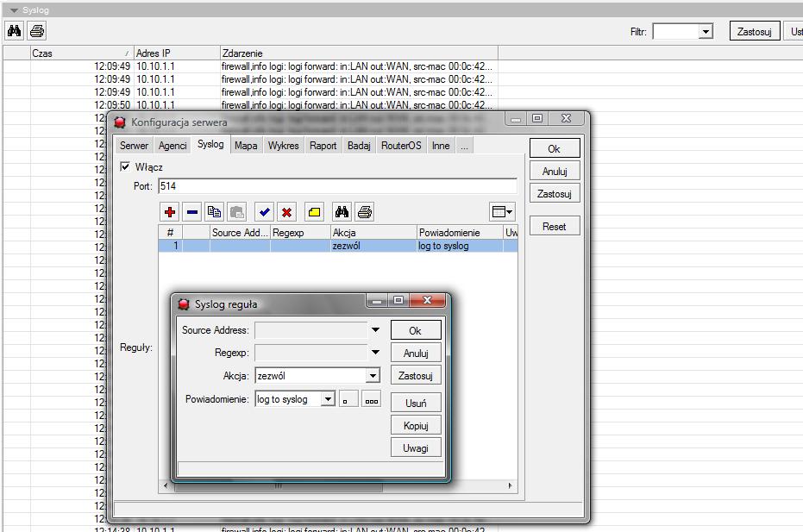Enable rule with blue checkmark icon
The image size is (803, 532).
pos(264,211)
